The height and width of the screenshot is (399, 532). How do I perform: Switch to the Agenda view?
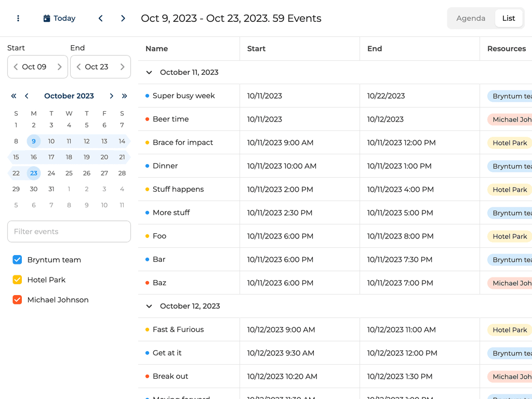(470, 18)
